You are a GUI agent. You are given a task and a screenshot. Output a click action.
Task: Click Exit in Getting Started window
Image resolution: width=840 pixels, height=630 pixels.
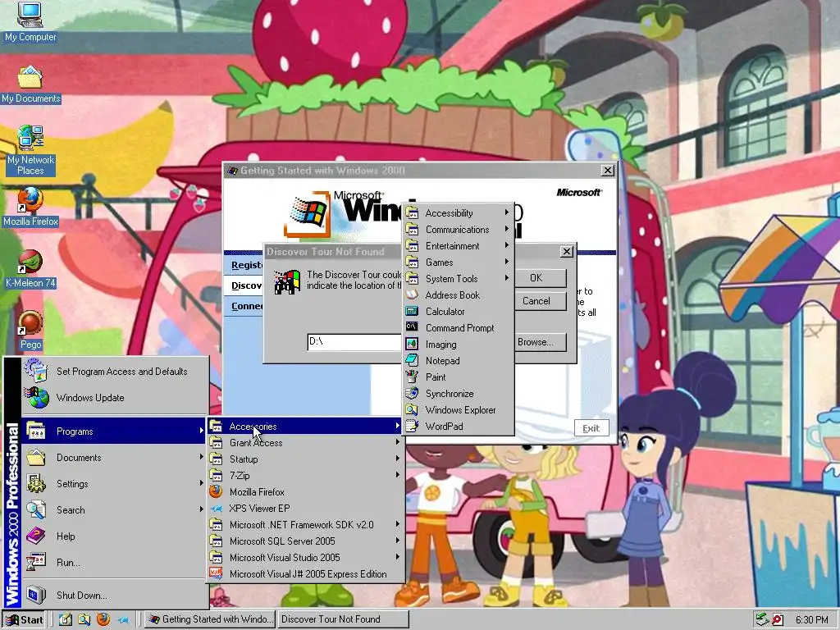point(591,428)
